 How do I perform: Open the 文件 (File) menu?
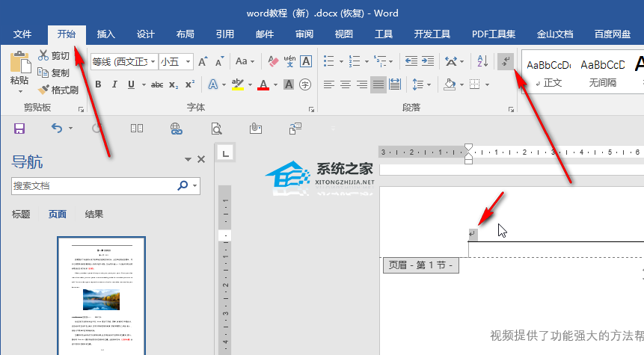(x=22, y=34)
